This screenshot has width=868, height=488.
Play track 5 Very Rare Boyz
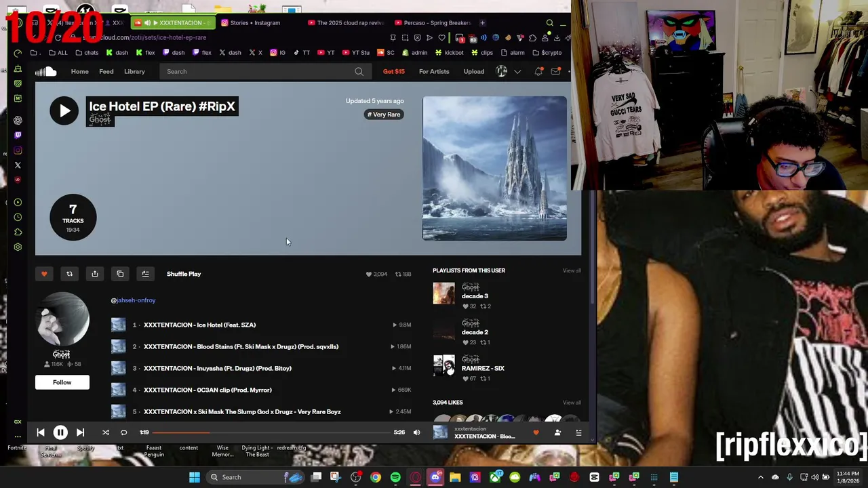click(x=242, y=411)
